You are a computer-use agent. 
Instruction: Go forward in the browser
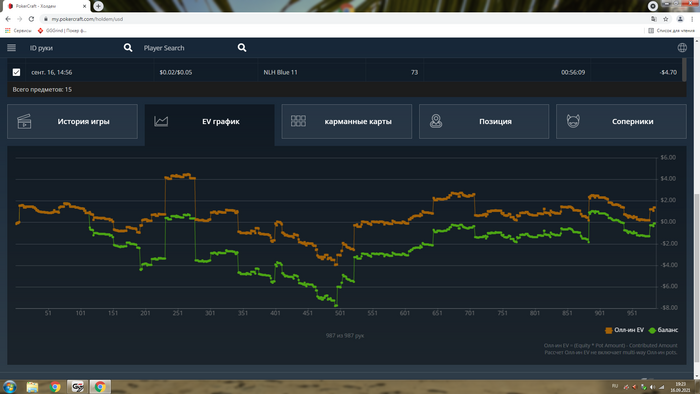click(x=20, y=19)
